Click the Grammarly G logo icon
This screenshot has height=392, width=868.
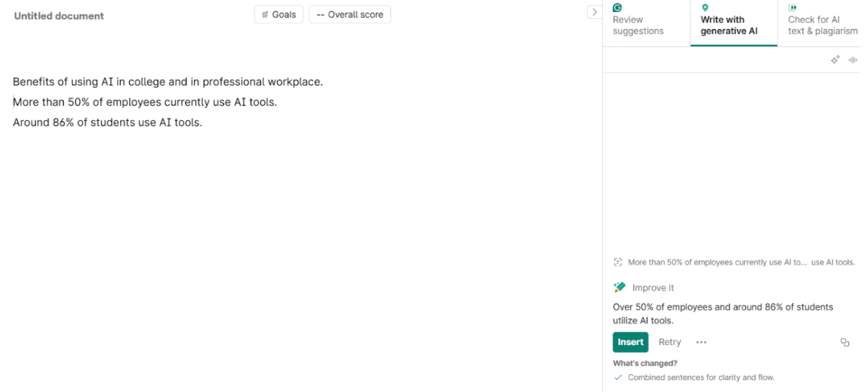[617, 8]
